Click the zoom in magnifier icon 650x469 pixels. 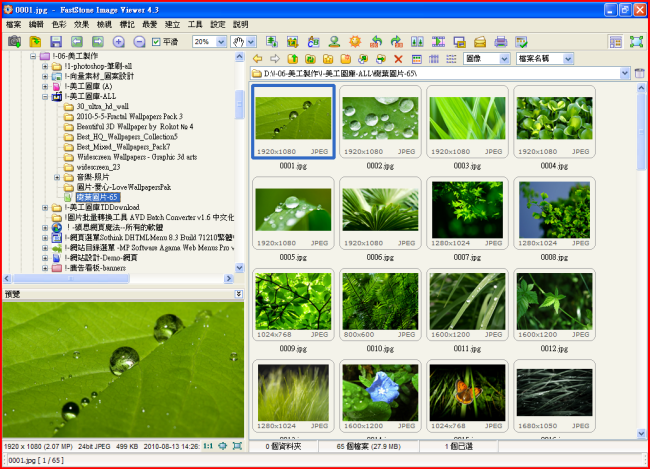[119, 42]
